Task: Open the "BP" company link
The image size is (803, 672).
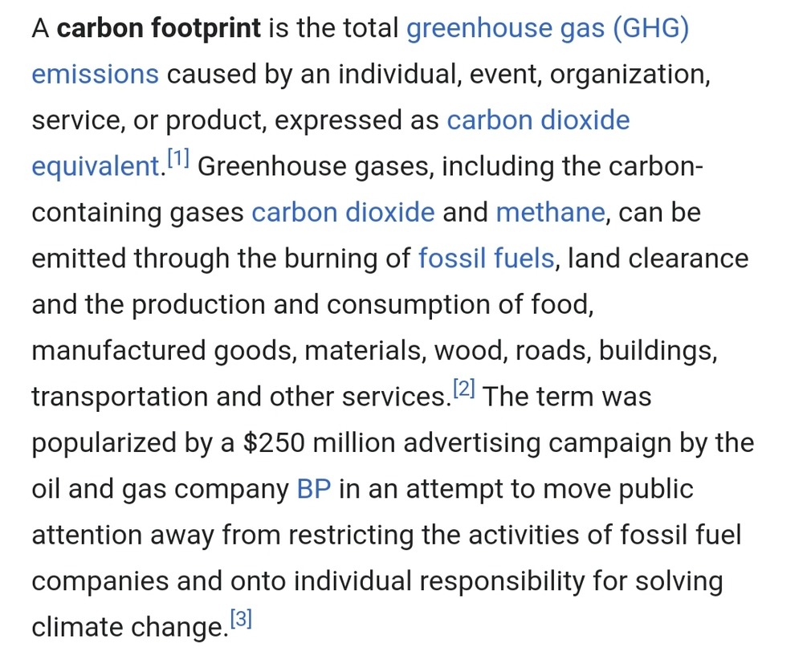Action: coord(314,489)
